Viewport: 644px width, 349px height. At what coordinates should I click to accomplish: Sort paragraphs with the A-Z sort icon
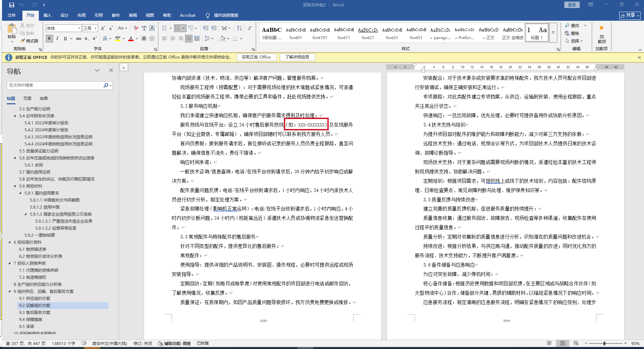click(239, 28)
